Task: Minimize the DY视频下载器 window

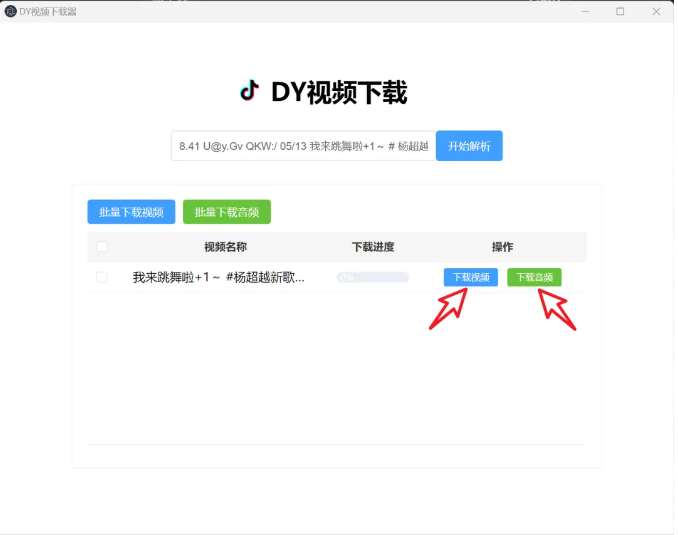Action: (x=585, y=12)
